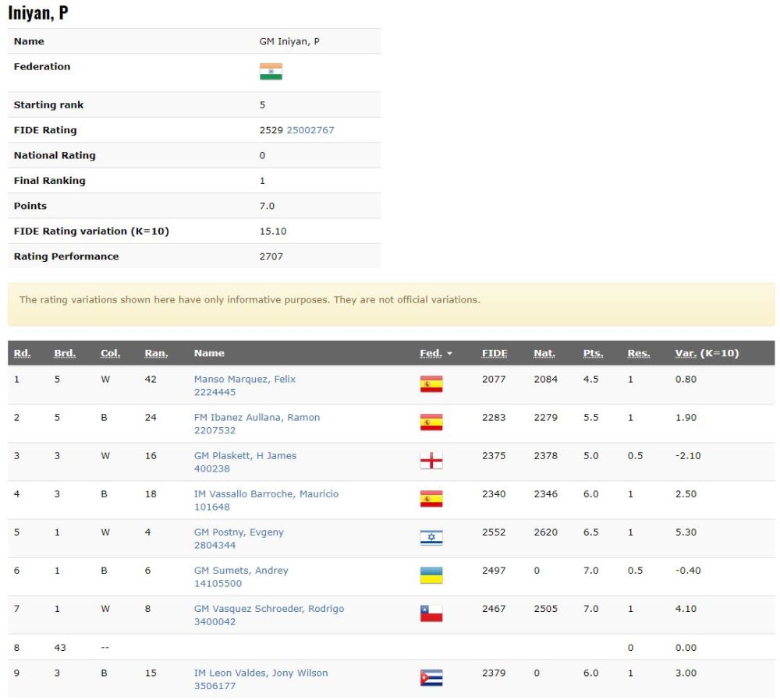780x700 pixels.
Task: Open IM Leon Valdes, Jony Wilson link
Action: [261, 673]
